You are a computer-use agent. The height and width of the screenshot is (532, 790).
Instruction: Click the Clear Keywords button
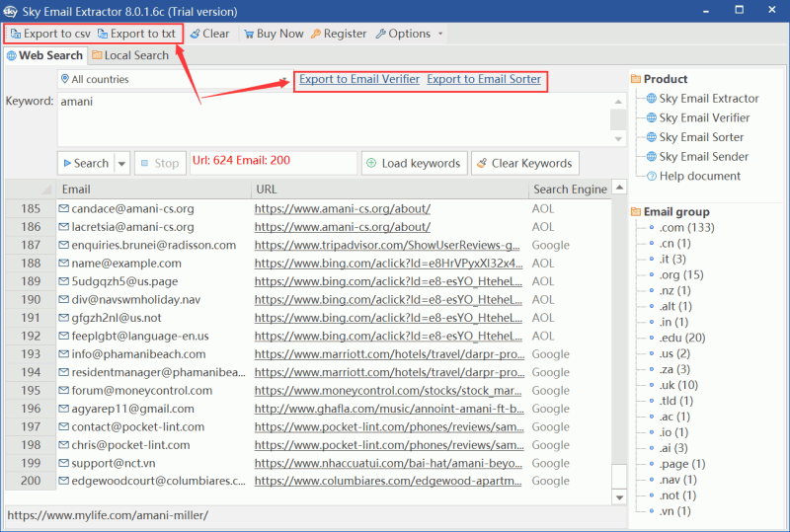(x=525, y=163)
